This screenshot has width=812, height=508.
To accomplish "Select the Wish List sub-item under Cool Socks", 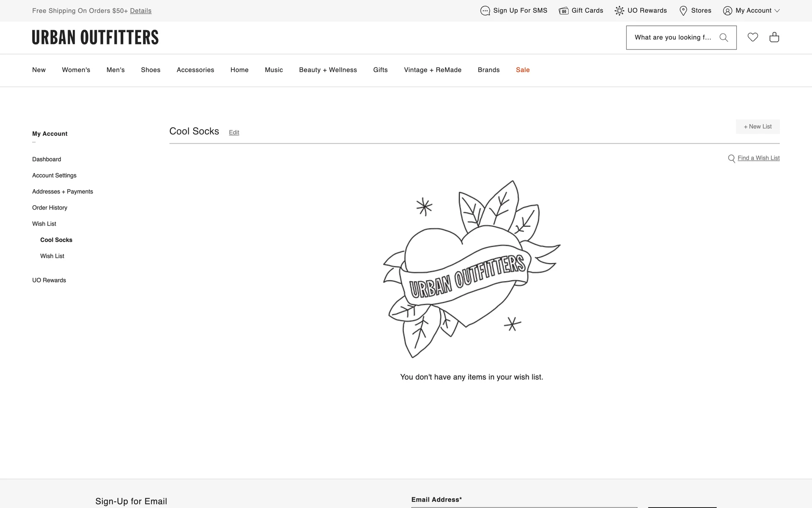I will [52, 256].
